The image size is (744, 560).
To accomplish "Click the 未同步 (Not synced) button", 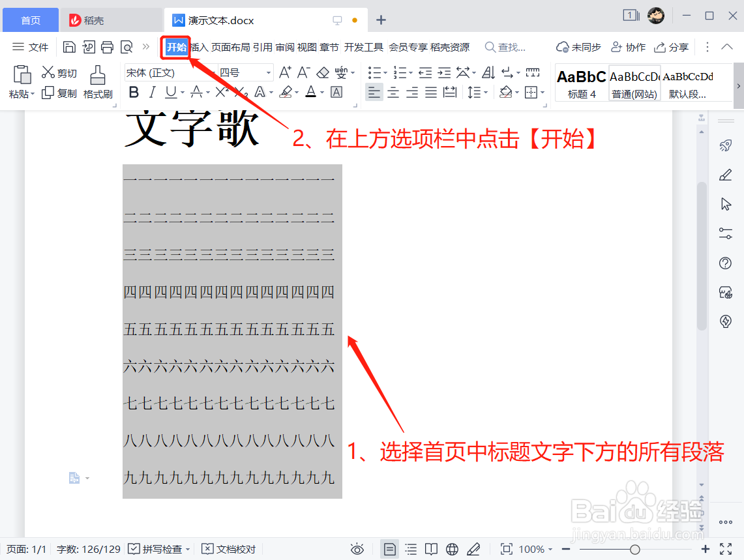I will 578,47.
